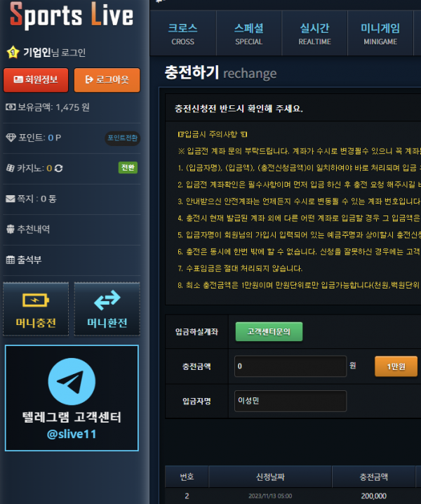Click the casino balance refresh icon

[x=58, y=168]
